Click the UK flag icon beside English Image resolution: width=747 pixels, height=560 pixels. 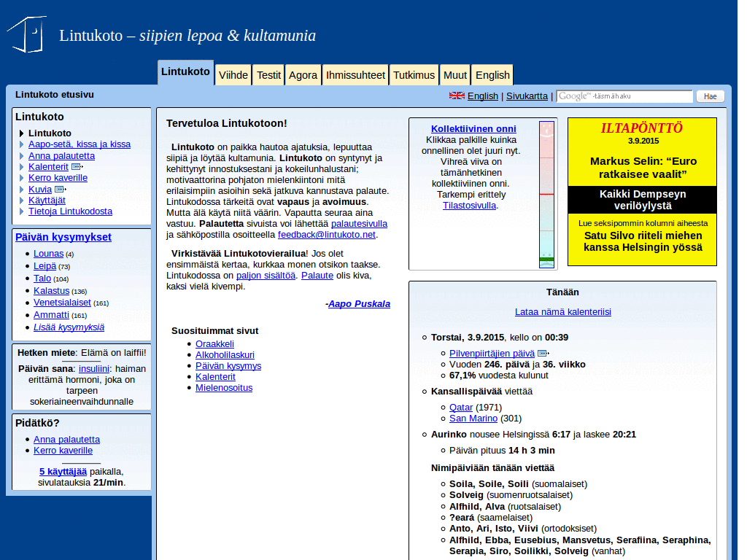[x=457, y=96]
